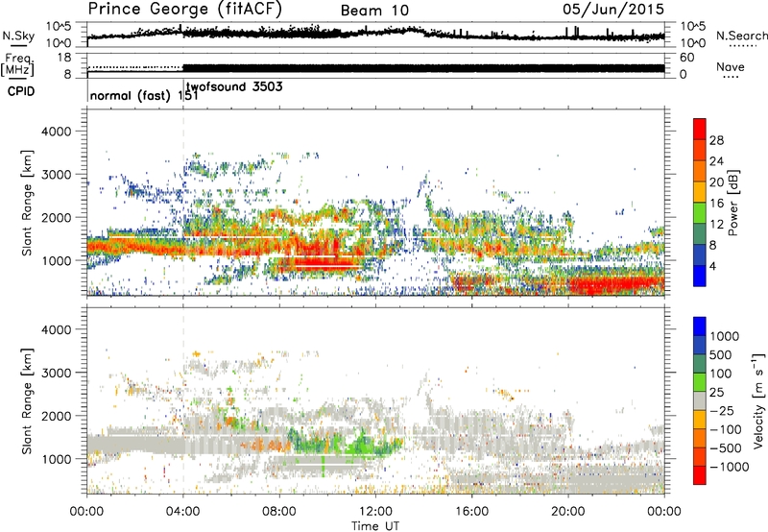The height and width of the screenshot is (532, 768).
Task: Click the 'Prince George (fitACF)' title text
Action: point(184,10)
